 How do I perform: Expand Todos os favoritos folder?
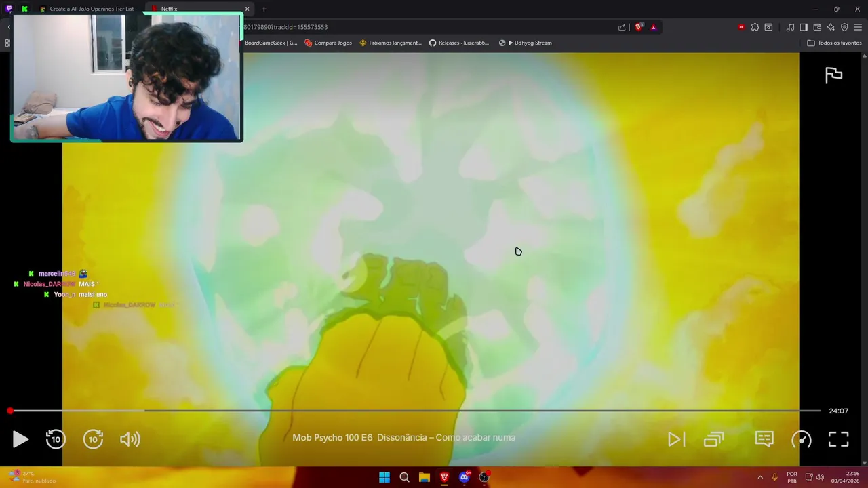834,43
